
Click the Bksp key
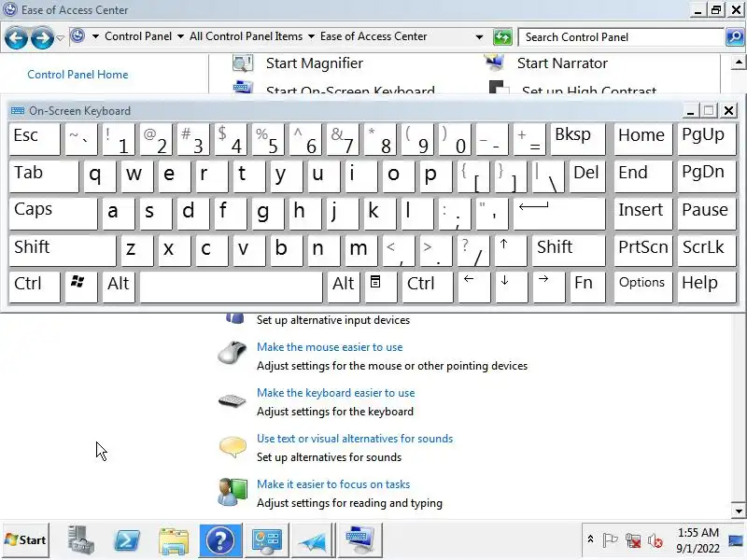pyautogui.click(x=578, y=139)
